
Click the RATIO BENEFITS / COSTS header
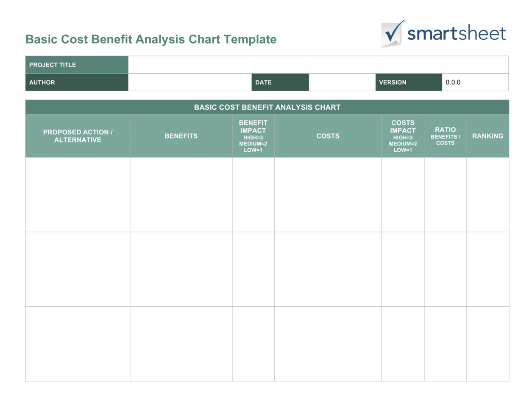point(445,136)
